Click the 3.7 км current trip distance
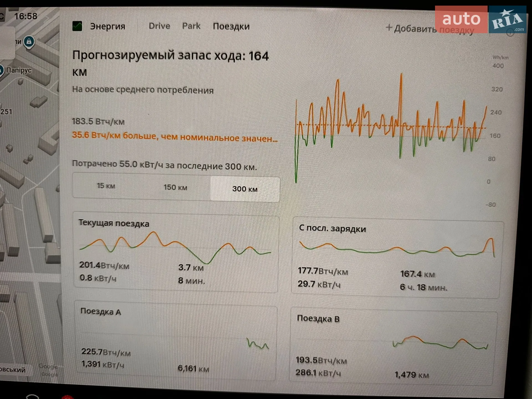Image resolution: width=532 pixels, height=399 pixels. pos(191,268)
